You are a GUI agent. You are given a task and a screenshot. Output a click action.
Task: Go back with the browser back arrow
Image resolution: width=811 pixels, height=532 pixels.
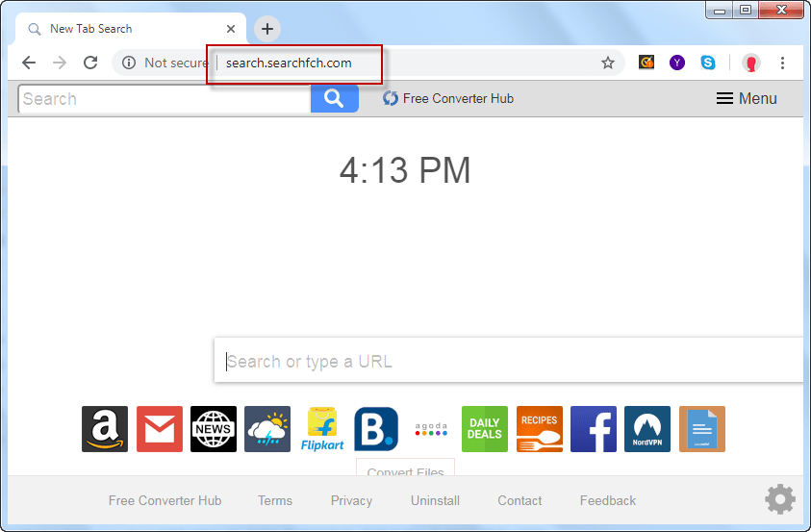[29, 63]
